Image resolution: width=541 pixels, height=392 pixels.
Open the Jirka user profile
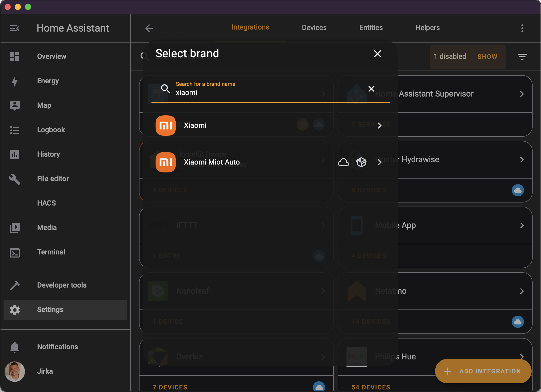pos(45,371)
